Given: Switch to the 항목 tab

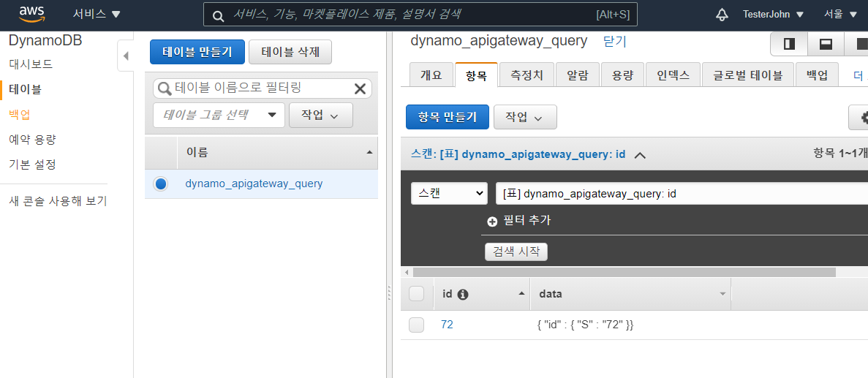Looking at the screenshot, I should 476,75.
